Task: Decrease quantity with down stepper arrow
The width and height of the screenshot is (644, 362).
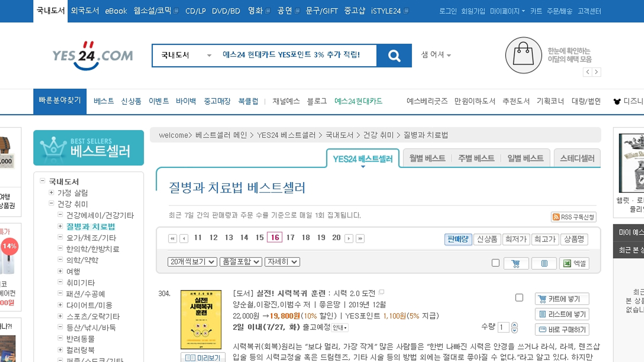Action: tap(515, 330)
